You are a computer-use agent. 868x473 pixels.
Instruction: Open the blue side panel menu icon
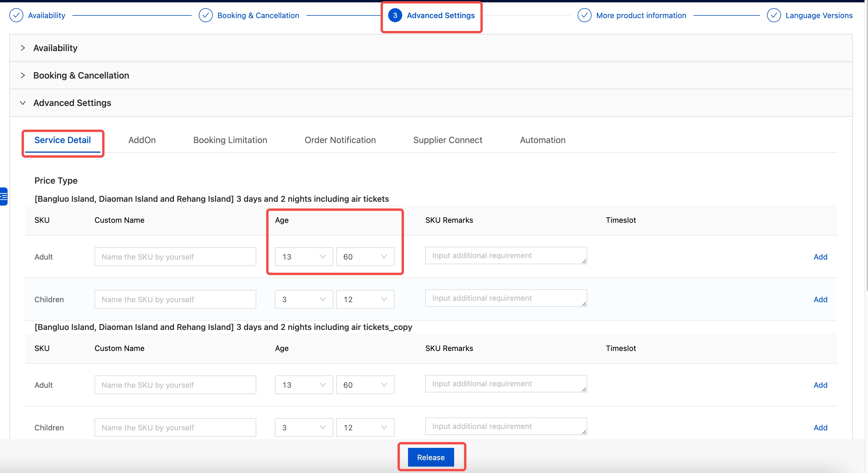tap(4, 196)
